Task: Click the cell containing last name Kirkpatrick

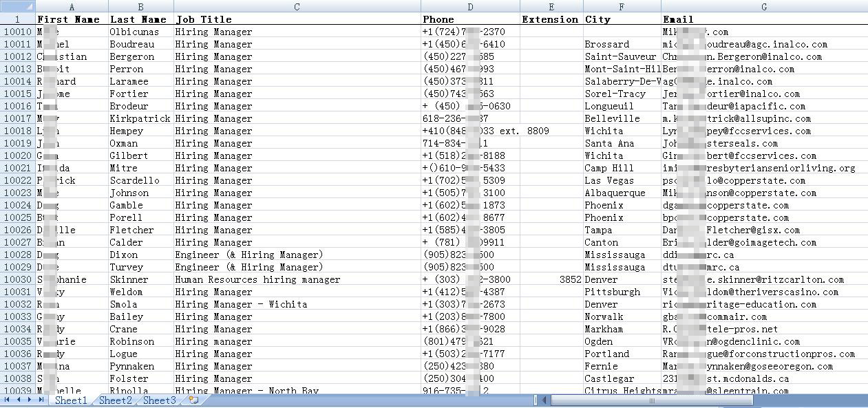Action: (x=140, y=118)
